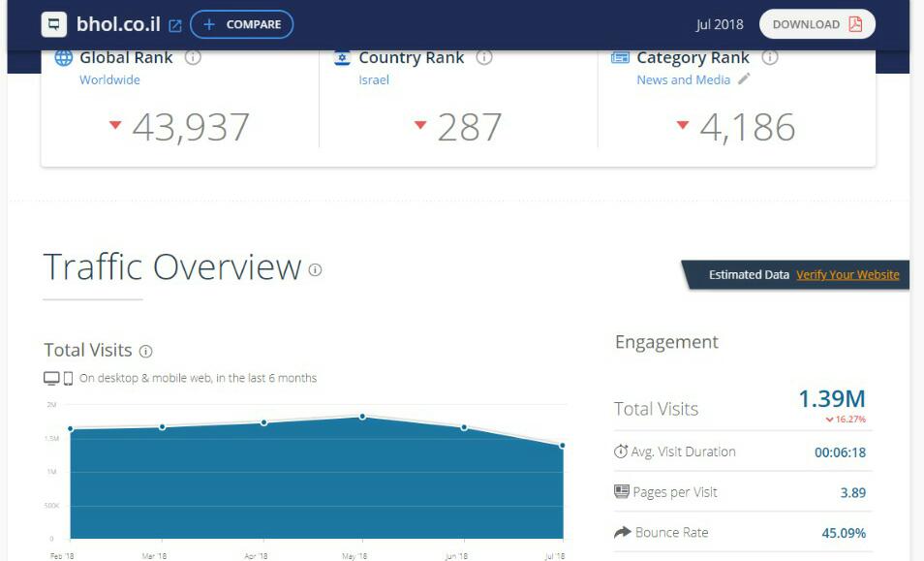Select the Jul '18 data point on chart
The width and height of the screenshot is (924, 561).
[x=562, y=446]
